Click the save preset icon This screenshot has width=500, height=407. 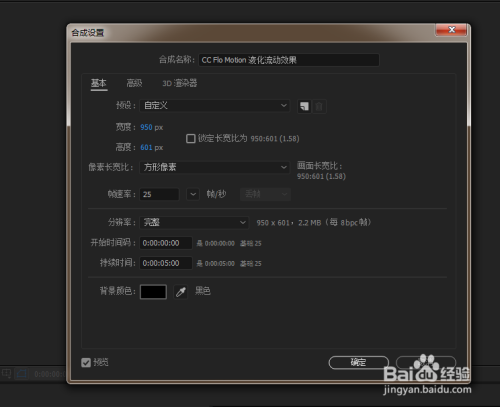(x=304, y=106)
